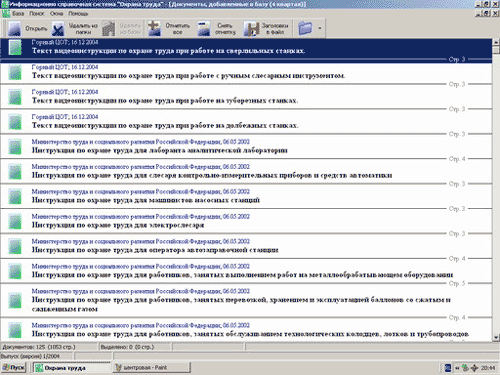Screen dimensions: 500x375
Task: Select the title about работе на зуборезных станках
Action: pos(165,101)
